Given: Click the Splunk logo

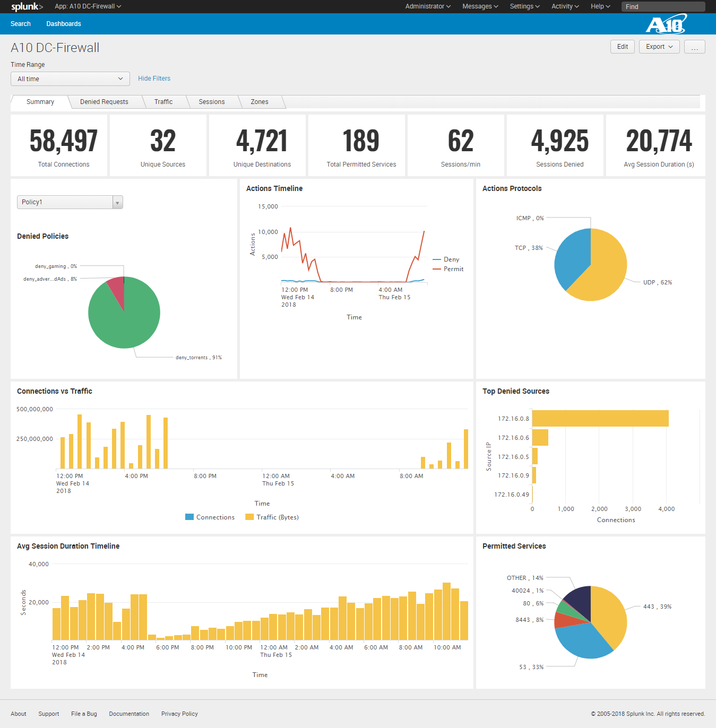Looking at the screenshot, I should (27, 6).
